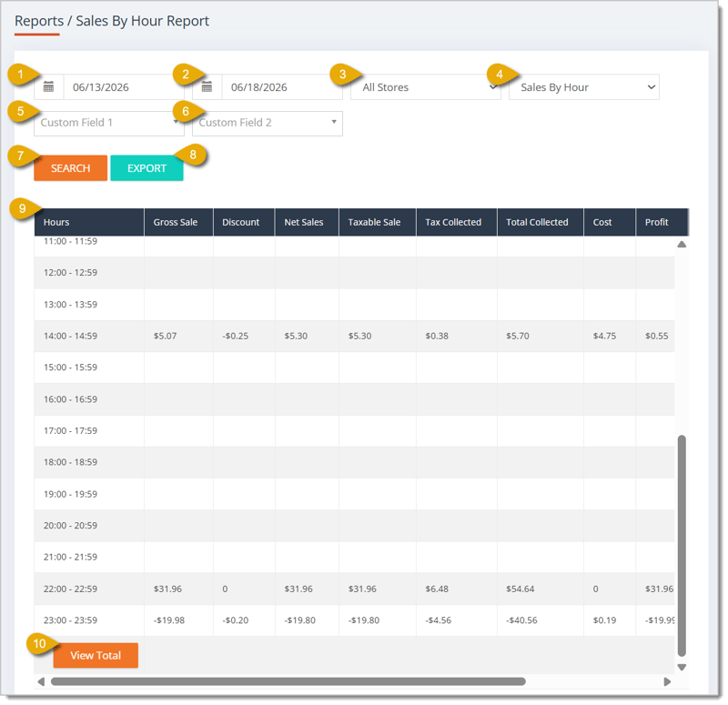Click cost value $4.75
This screenshot has width=728, height=705.
pos(604,336)
